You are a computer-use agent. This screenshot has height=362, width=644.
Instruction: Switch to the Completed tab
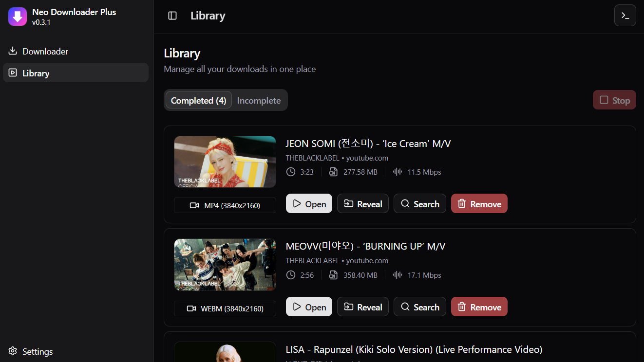click(198, 100)
